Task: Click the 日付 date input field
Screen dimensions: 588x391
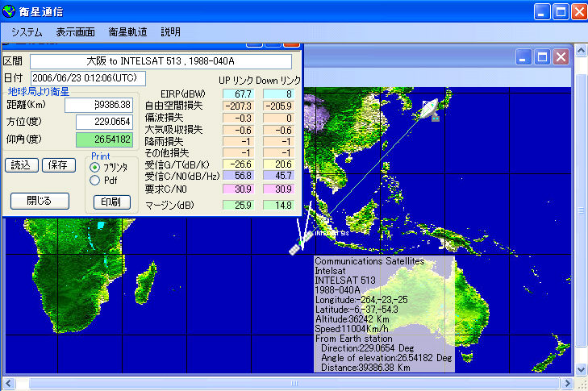Action: 88,78
